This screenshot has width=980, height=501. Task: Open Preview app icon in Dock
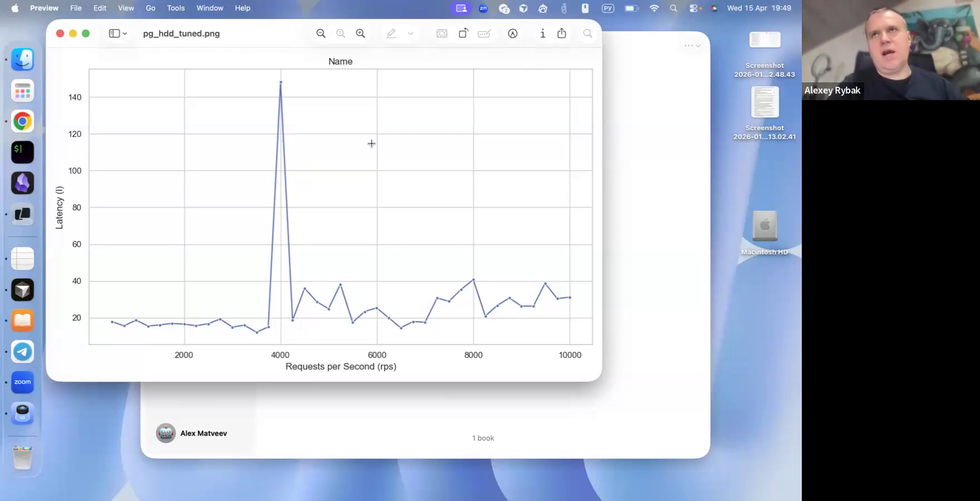[x=23, y=414]
